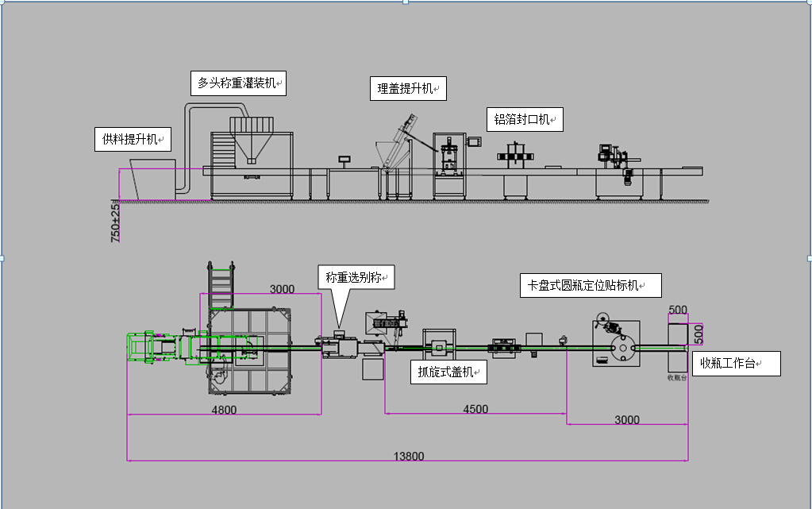Click the 称重选别称 callout bubble
The width and height of the screenshot is (812, 509).
pyautogui.click(x=356, y=278)
